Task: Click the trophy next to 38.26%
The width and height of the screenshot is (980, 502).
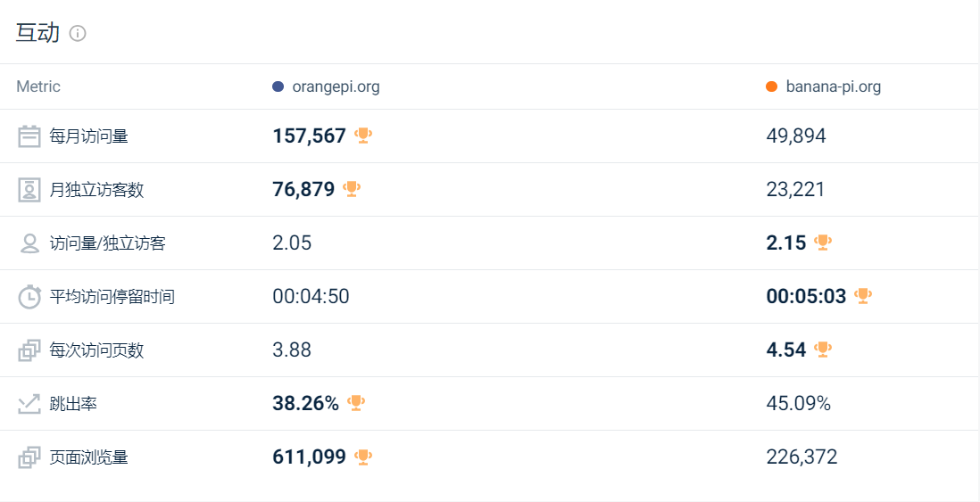Action: coord(355,403)
